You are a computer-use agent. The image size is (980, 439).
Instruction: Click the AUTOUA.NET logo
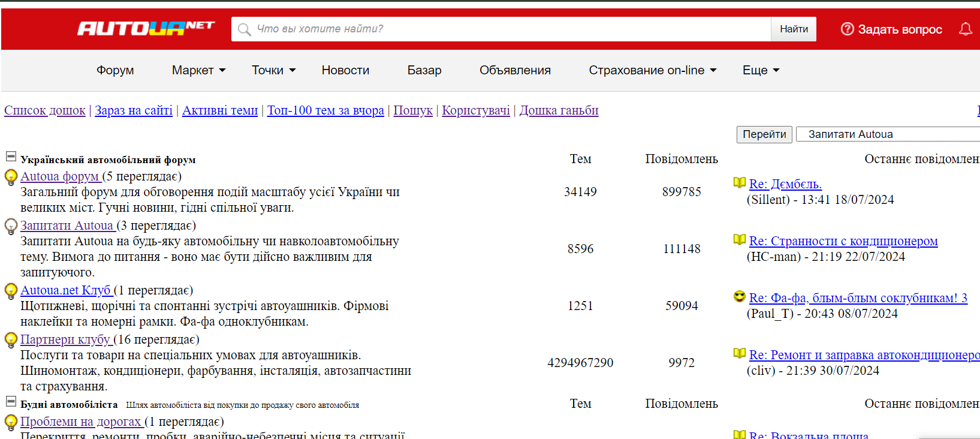pyautogui.click(x=146, y=28)
